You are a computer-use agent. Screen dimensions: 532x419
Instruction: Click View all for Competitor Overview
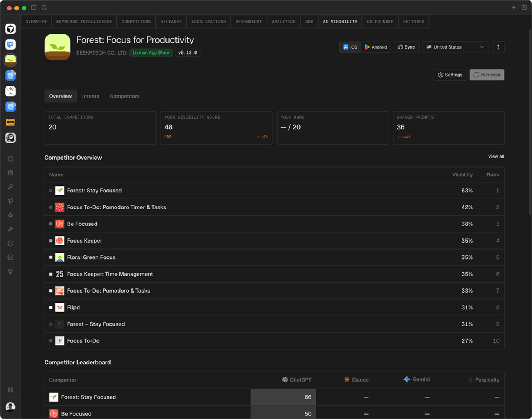point(496,156)
